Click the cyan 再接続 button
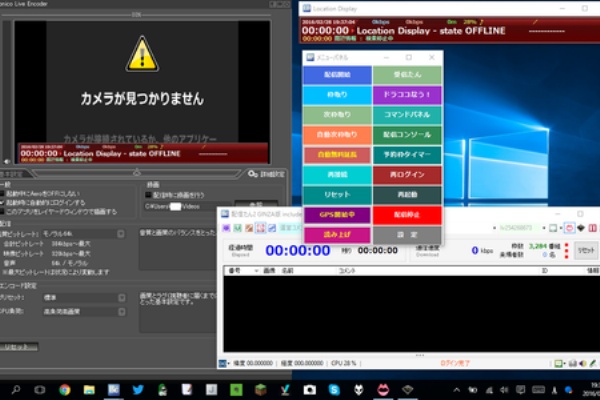Viewport: 600px width, 400px height. (x=337, y=175)
